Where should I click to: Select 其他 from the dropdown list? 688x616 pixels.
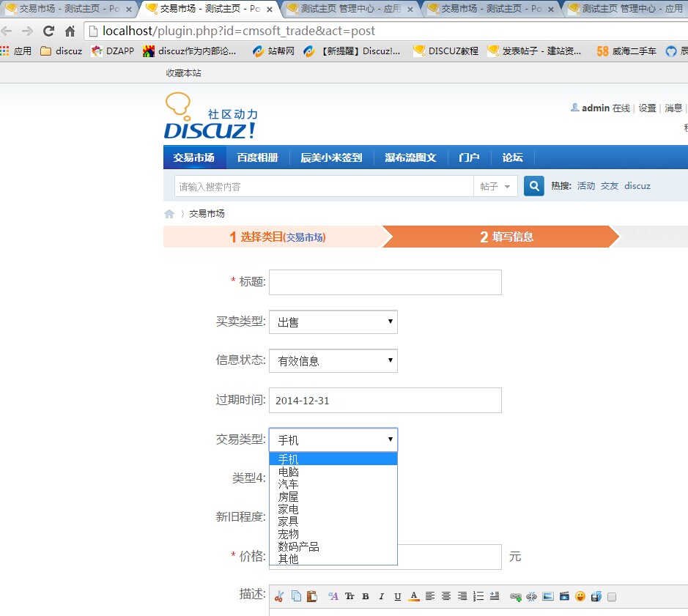coord(333,559)
